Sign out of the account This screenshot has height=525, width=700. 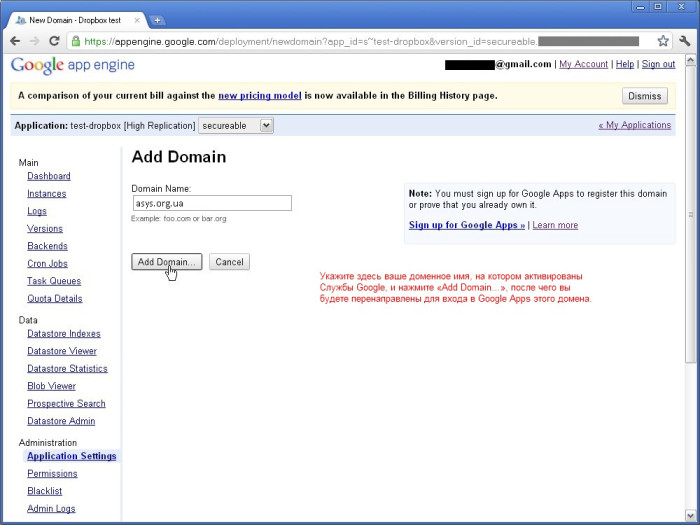point(658,64)
